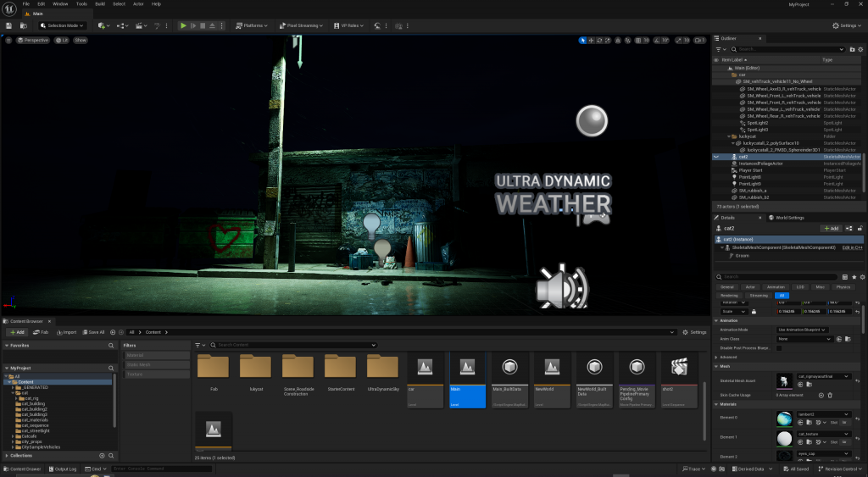Open the VP Roles dropdown
The width and height of the screenshot is (868, 477).
348,25
